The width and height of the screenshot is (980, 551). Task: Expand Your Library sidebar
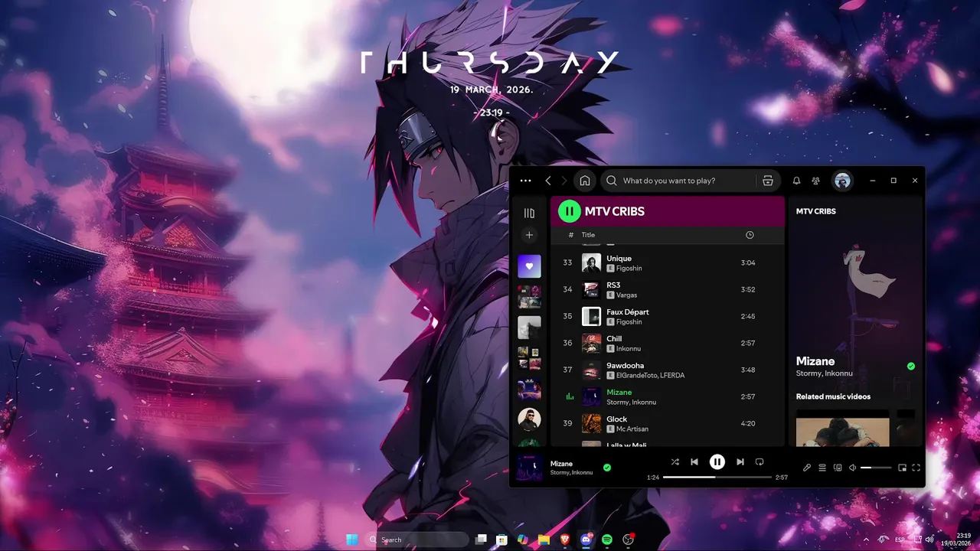tap(529, 214)
